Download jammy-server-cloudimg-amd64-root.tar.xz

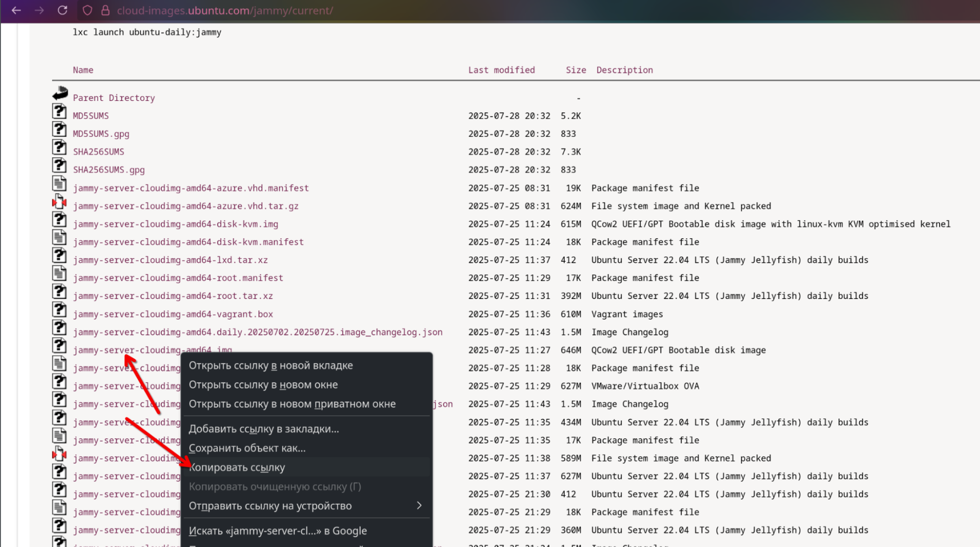point(173,296)
